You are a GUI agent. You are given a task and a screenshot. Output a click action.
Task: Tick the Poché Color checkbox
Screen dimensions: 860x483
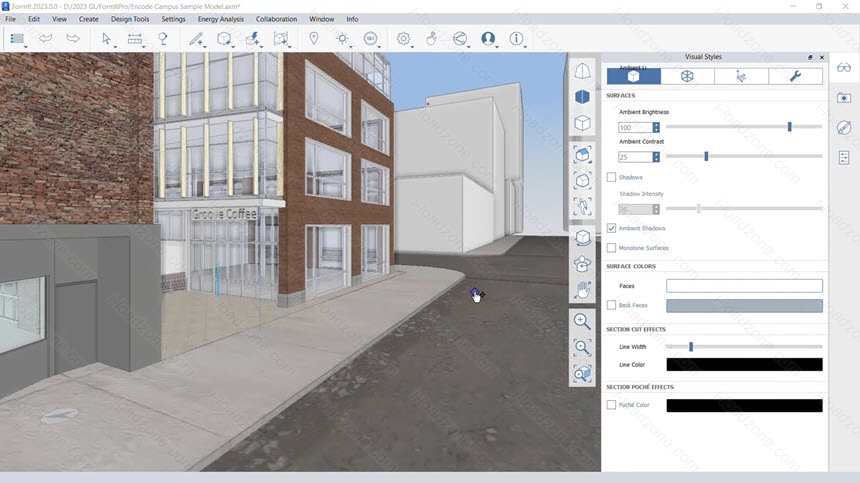[x=612, y=405]
